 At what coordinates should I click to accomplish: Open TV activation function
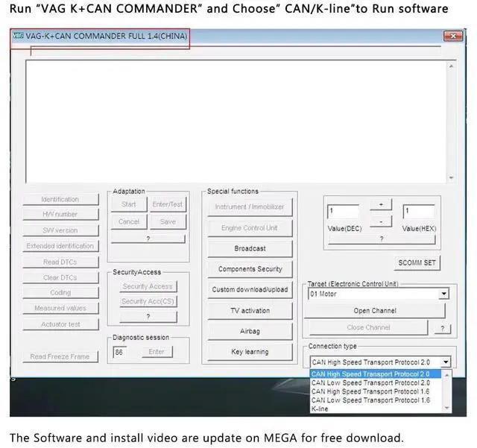click(250, 311)
